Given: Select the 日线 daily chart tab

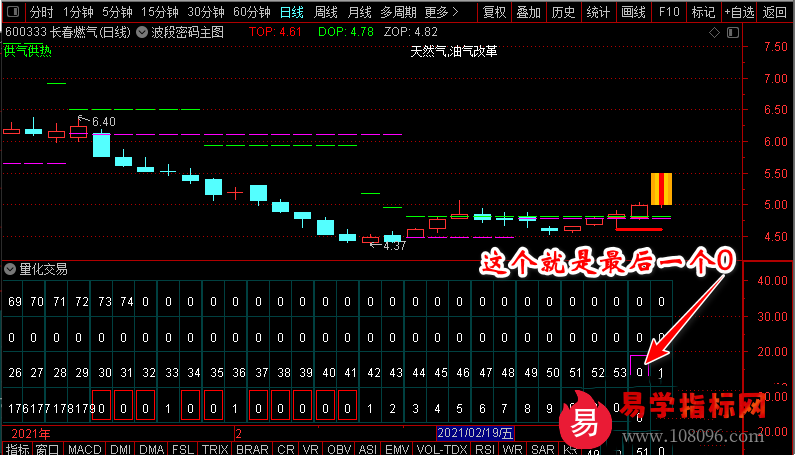Looking at the screenshot, I should 292,12.
